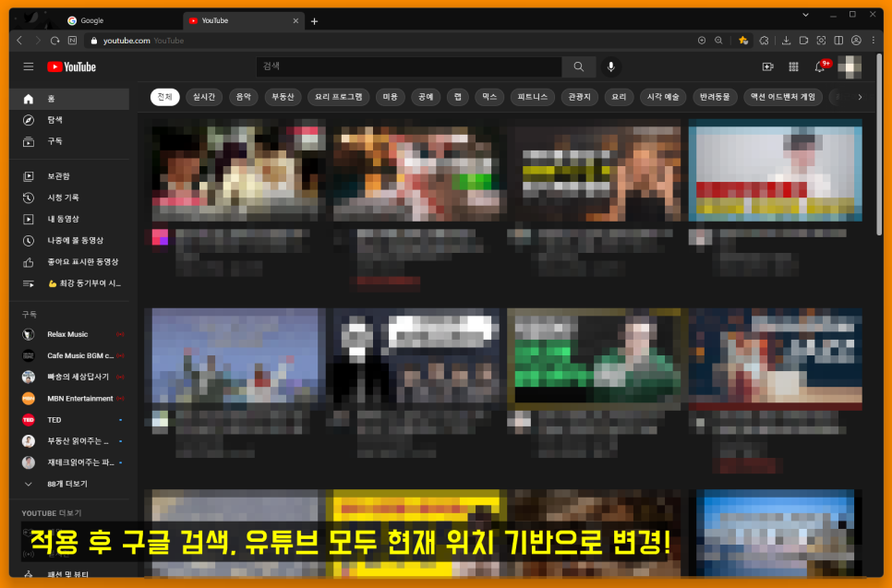Start voice search with the microphone

(x=611, y=66)
